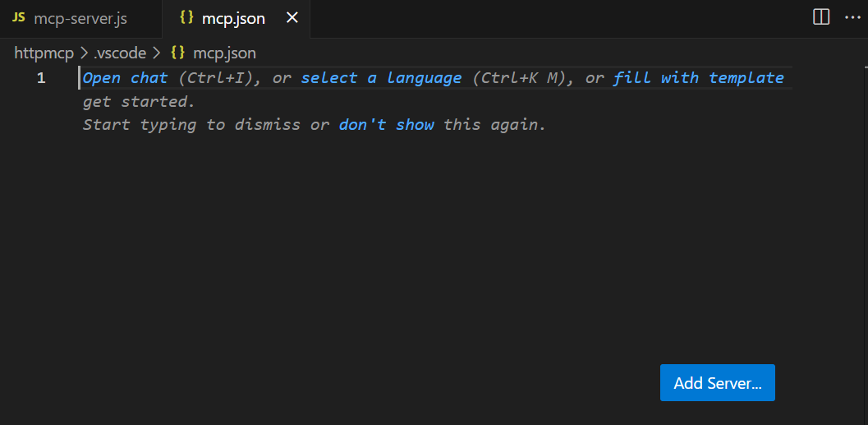Click the curly braces icon on mcp.json tab
This screenshot has height=425, width=868.
pyautogui.click(x=186, y=18)
